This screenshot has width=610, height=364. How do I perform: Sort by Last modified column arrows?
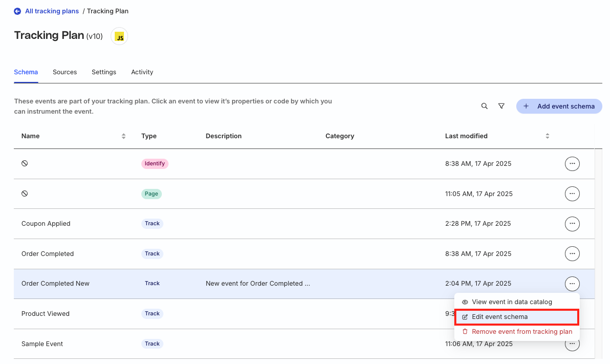point(547,136)
